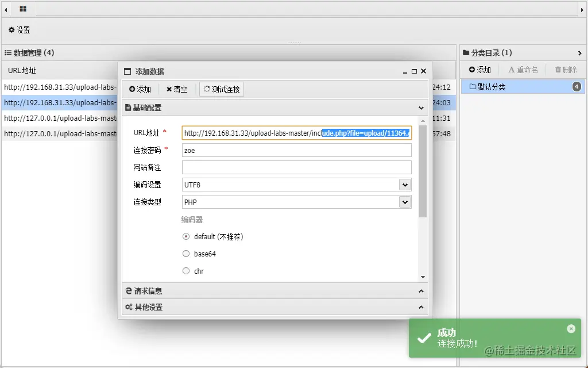Screen dimensions: 588x368
Task: Click 删除 delete category button
Action: [566, 70]
